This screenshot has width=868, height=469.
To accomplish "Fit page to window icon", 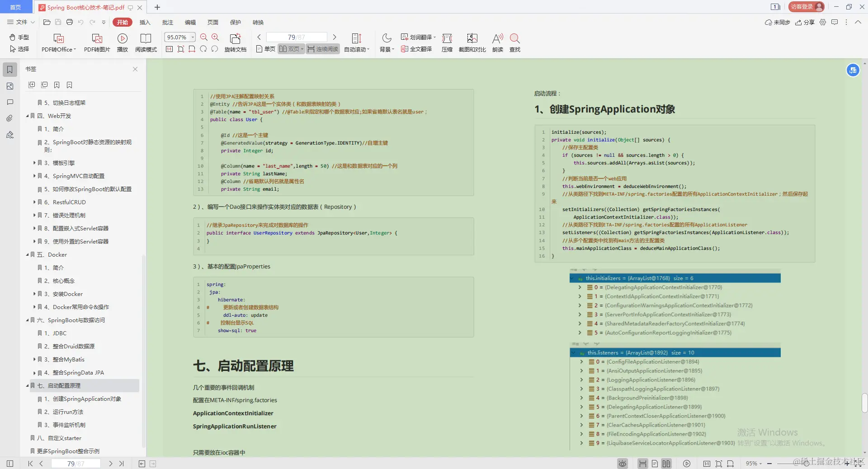I will (181, 49).
